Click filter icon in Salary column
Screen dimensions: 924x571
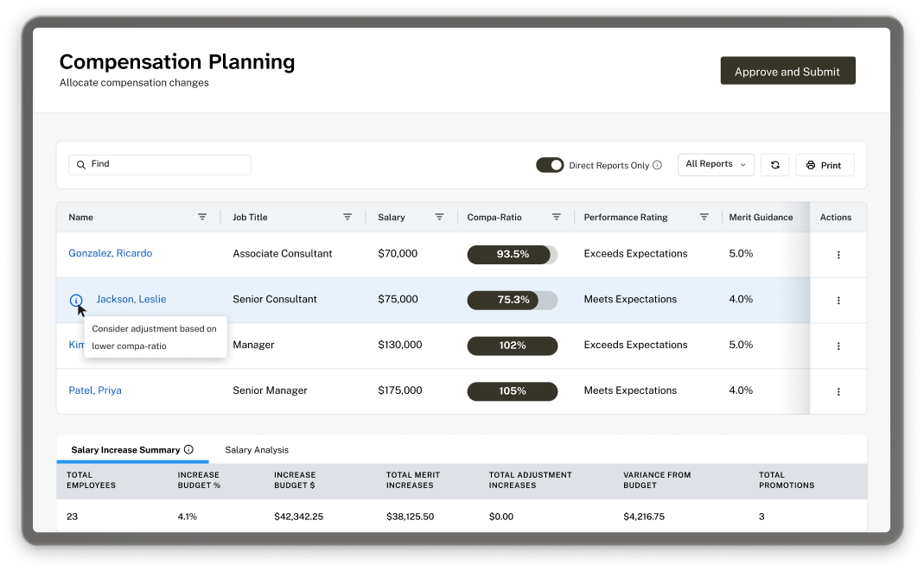point(439,218)
